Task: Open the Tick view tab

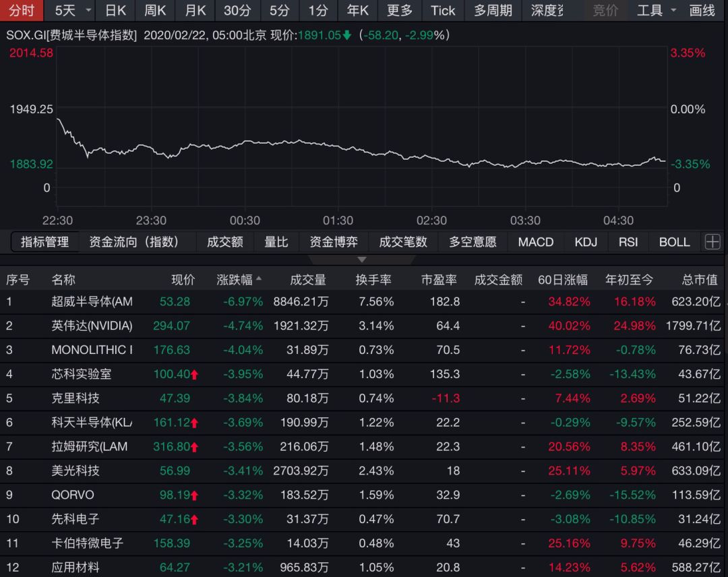Action: pyautogui.click(x=443, y=10)
